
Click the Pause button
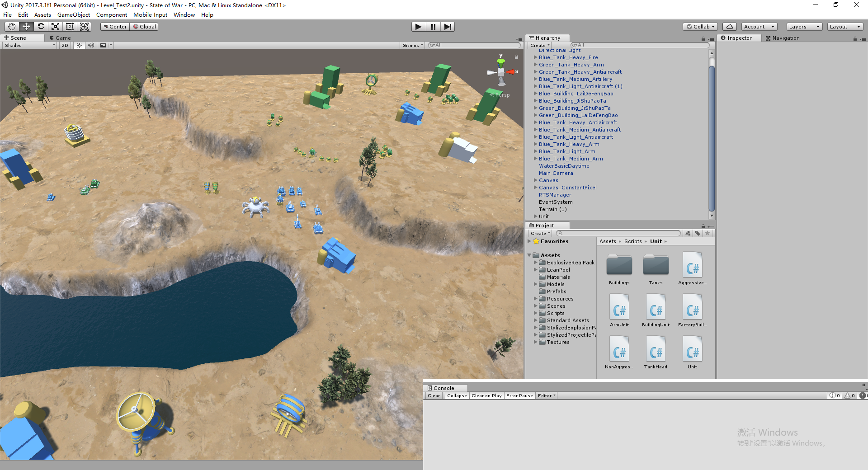click(433, 27)
